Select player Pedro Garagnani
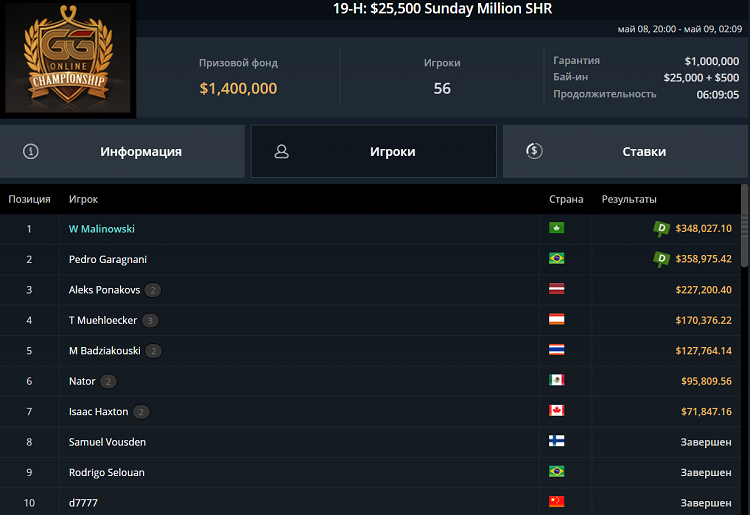 pos(108,259)
